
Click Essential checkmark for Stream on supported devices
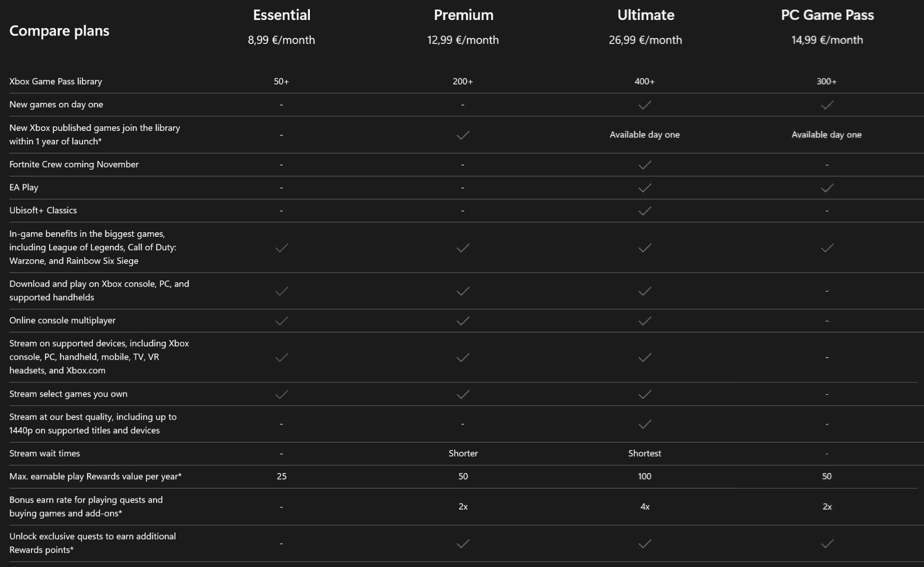pos(282,357)
